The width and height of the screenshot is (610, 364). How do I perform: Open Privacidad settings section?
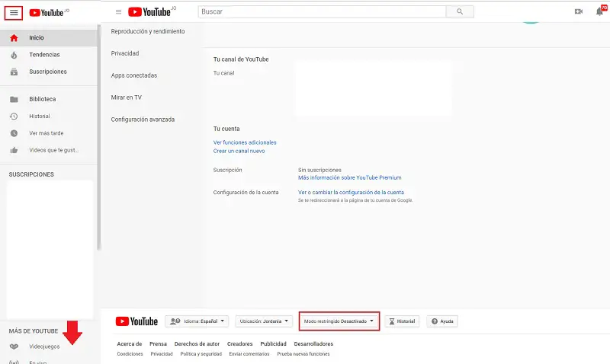pos(125,53)
